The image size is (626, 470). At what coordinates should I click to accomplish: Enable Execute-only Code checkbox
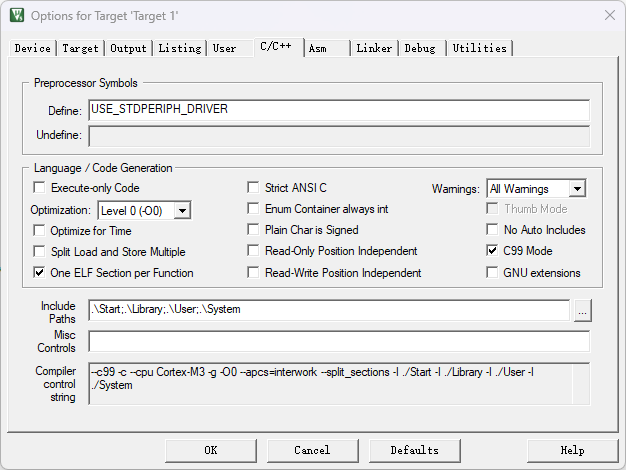coord(40,188)
